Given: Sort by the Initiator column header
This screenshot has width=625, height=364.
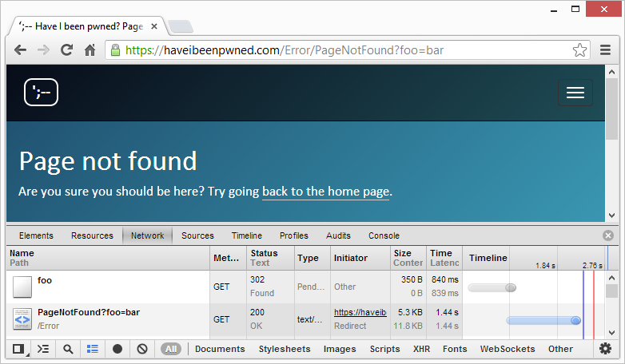Looking at the screenshot, I should click(360, 258).
